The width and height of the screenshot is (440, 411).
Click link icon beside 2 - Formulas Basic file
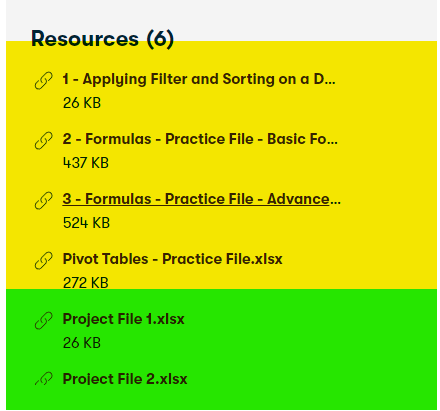point(44,141)
